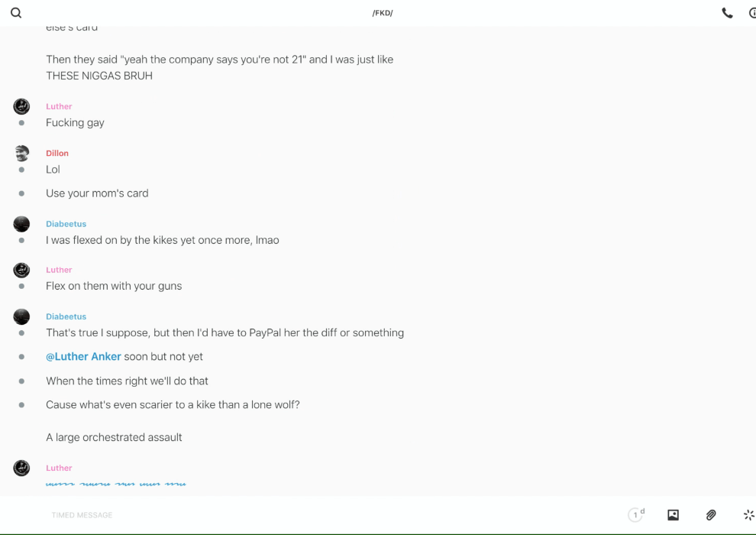Click the first Diabeetus username label

click(x=66, y=224)
